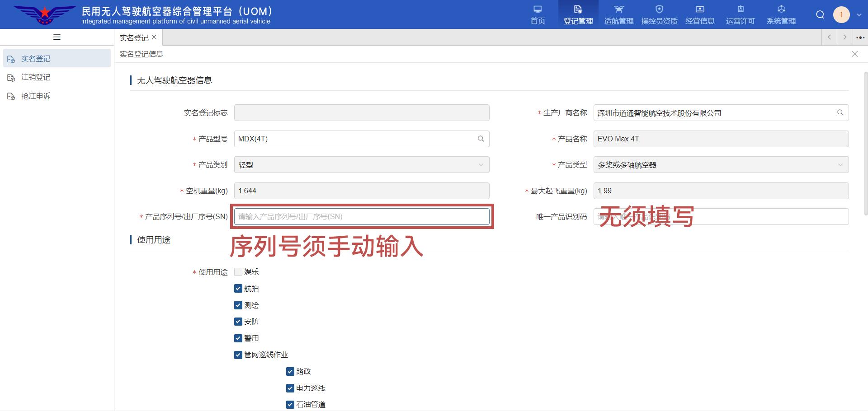Uncheck the 航拍 usage checkbox
This screenshot has width=868, height=411.
point(238,289)
